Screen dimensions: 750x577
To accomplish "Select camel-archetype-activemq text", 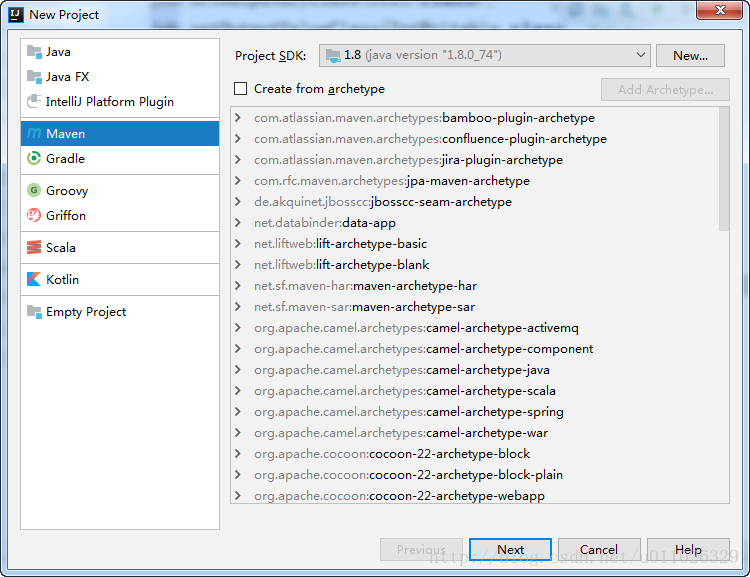I will click(502, 328).
